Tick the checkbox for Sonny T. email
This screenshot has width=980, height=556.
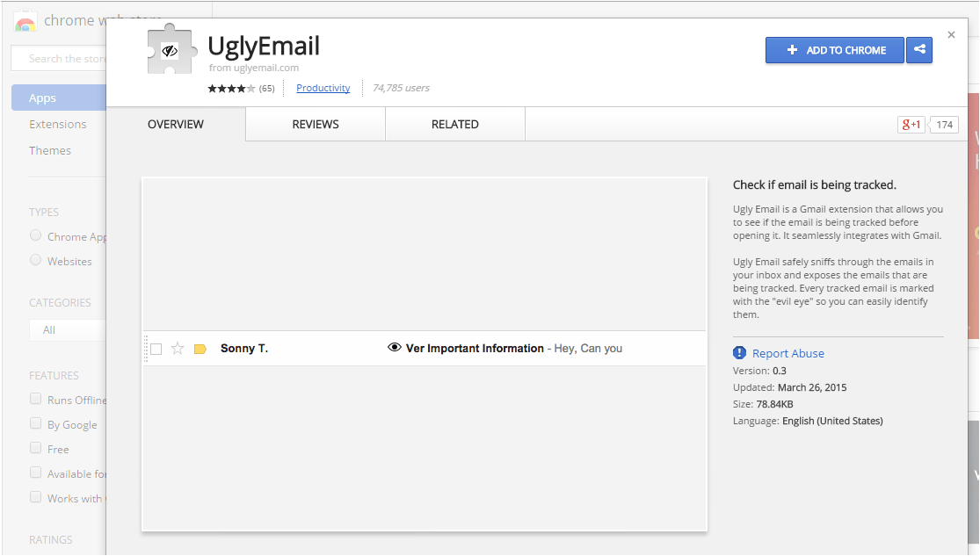[156, 349]
